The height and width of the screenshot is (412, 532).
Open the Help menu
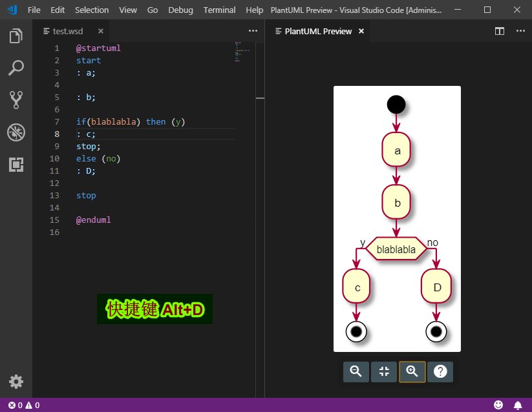coord(255,10)
